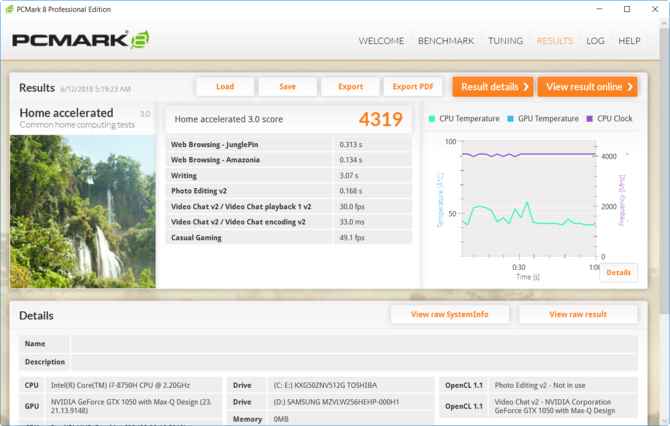Viewport: 670px width, 426px height.
Task: Open the Welcome tab
Action: tap(381, 41)
